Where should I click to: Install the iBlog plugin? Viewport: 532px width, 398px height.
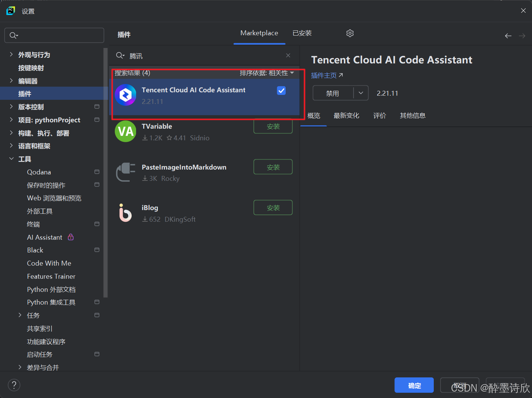coord(273,207)
